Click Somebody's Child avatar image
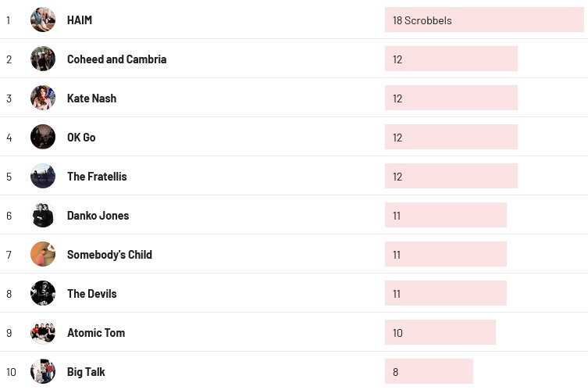Image resolution: width=588 pixels, height=390 pixels. point(43,254)
